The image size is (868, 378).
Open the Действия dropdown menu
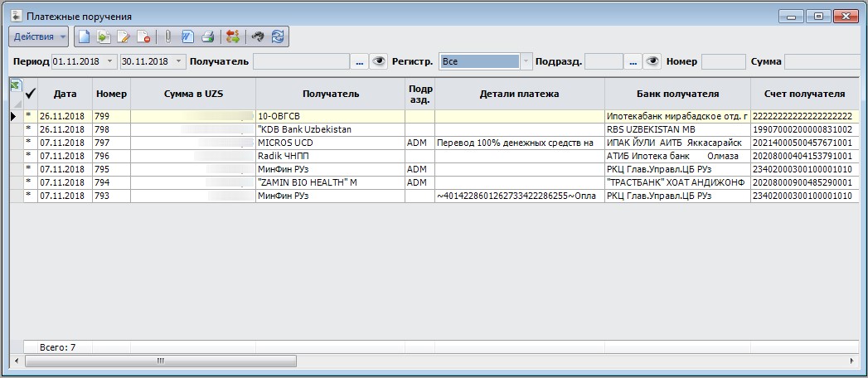tap(38, 37)
